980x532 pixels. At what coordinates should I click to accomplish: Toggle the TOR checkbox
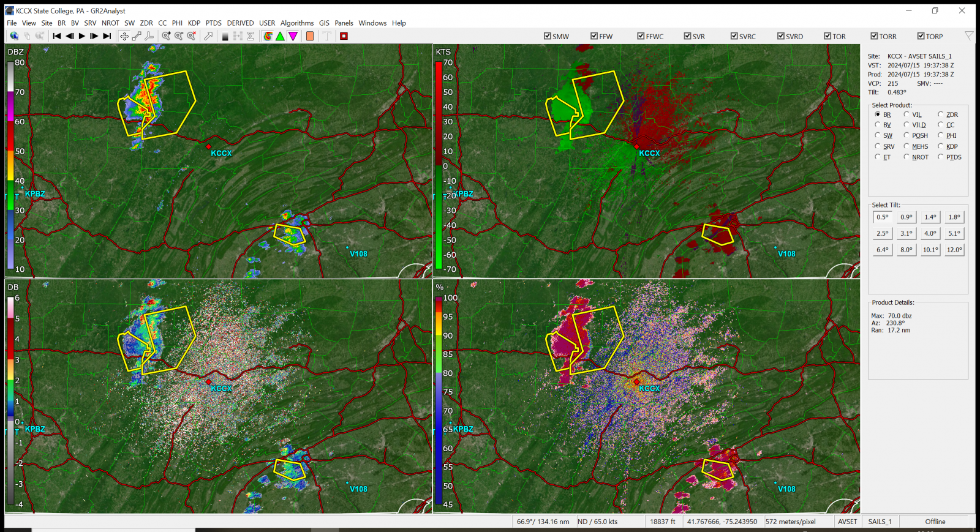click(827, 36)
